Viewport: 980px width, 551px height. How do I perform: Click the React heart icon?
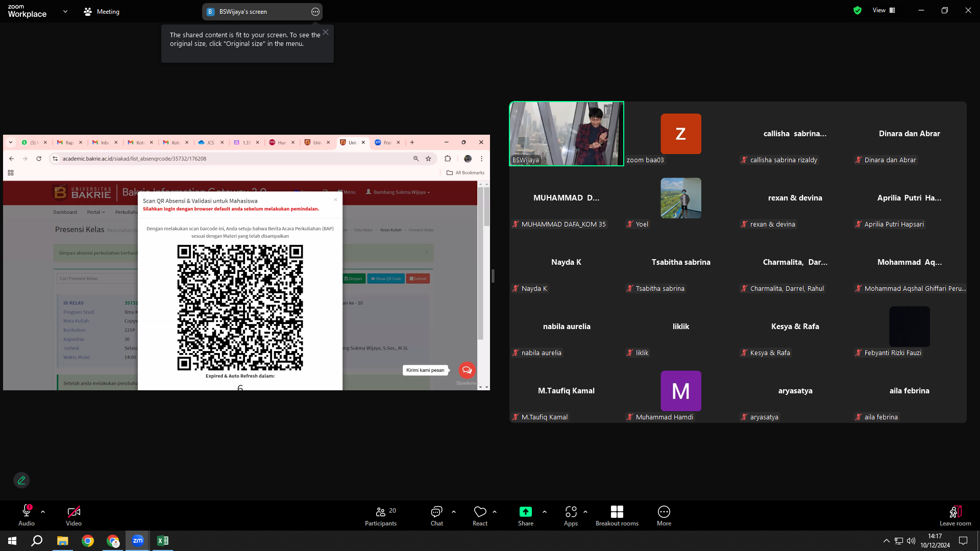480,512
